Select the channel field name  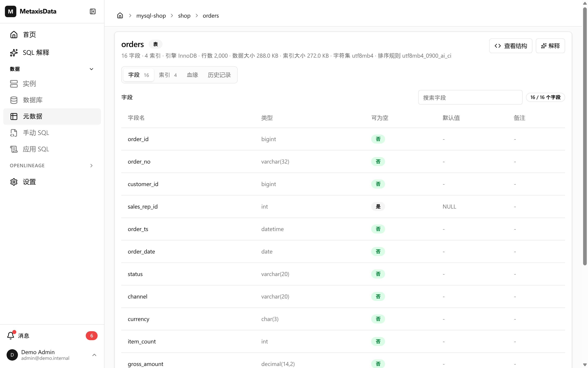click(138, 296)
